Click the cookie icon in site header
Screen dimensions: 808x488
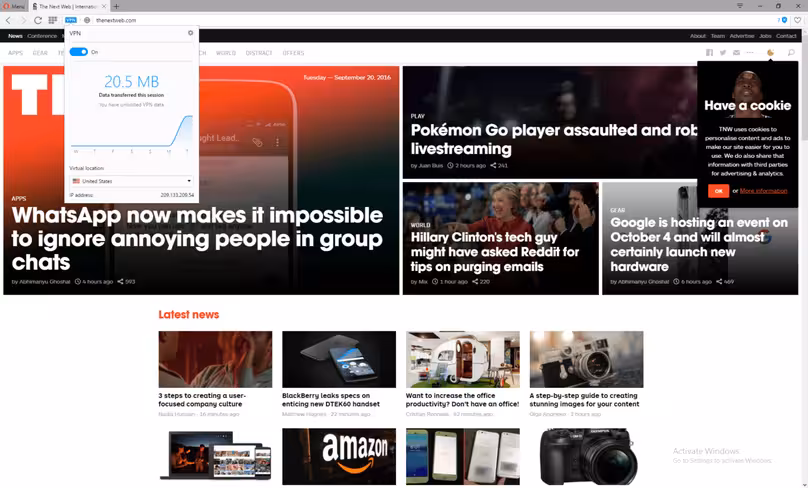[770, 53]
